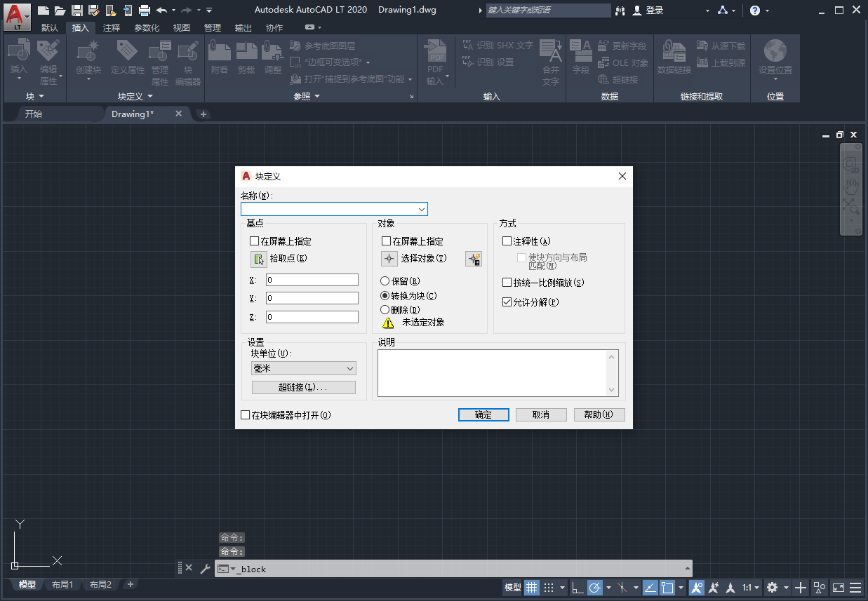Click the 确定 button to confirm
Image resolution: width=868 pixels, height=601 pixels.
point(483,414)
